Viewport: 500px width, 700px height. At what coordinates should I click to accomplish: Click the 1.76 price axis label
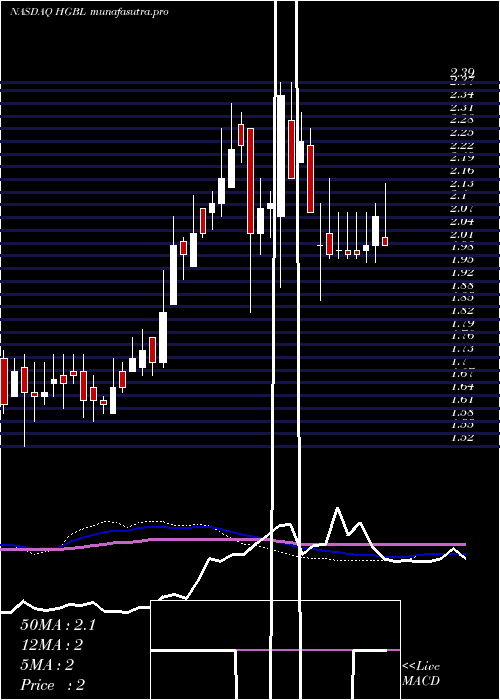[462, 335]
